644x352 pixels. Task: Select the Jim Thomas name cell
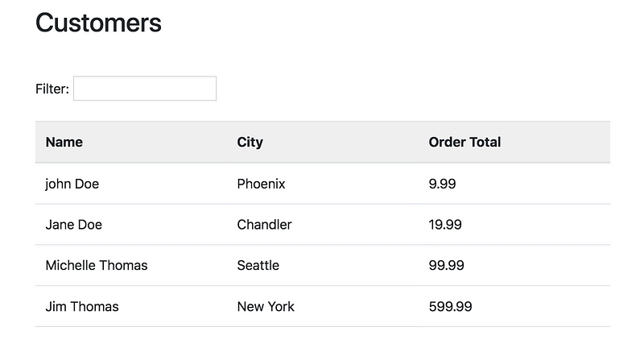pos(82,306)
